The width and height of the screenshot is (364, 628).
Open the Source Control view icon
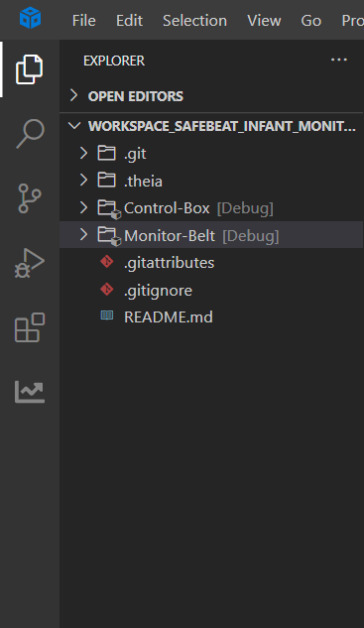click(30, 198)
